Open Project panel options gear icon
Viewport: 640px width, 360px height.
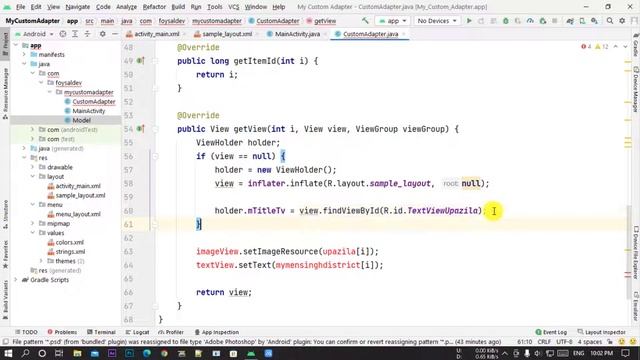tap(102, 34)
